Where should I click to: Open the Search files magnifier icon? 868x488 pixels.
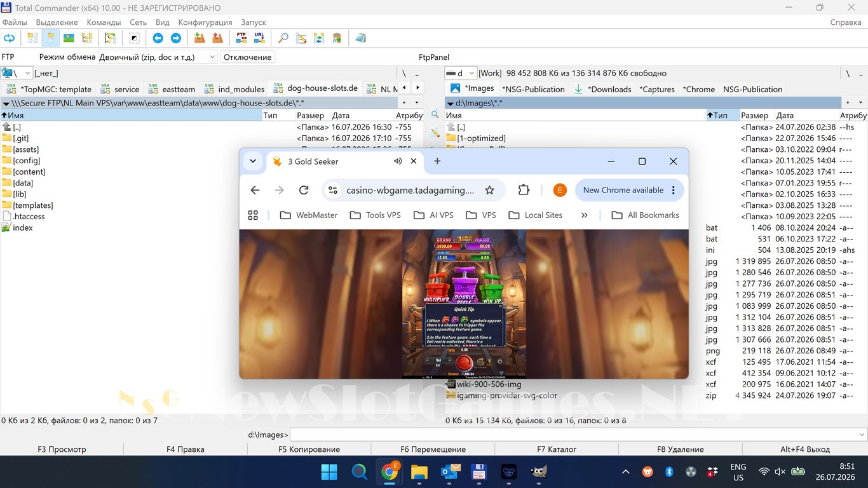(283, 38)
